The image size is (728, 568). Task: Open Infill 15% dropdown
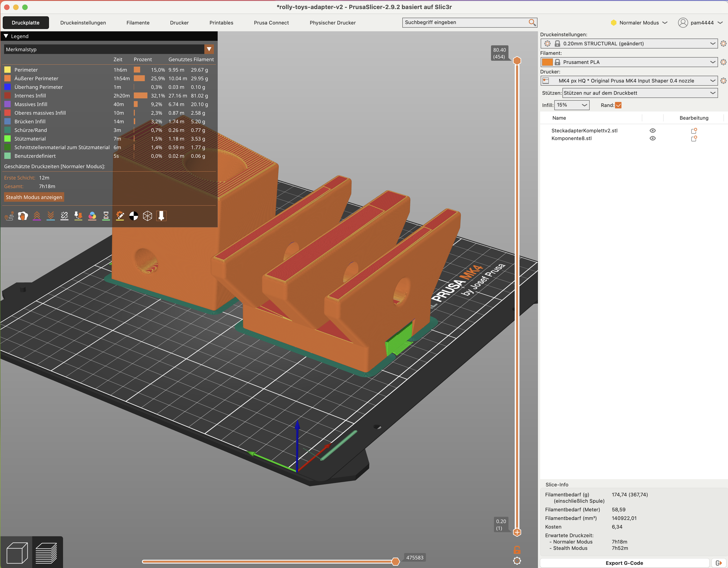tap(572, 105)
